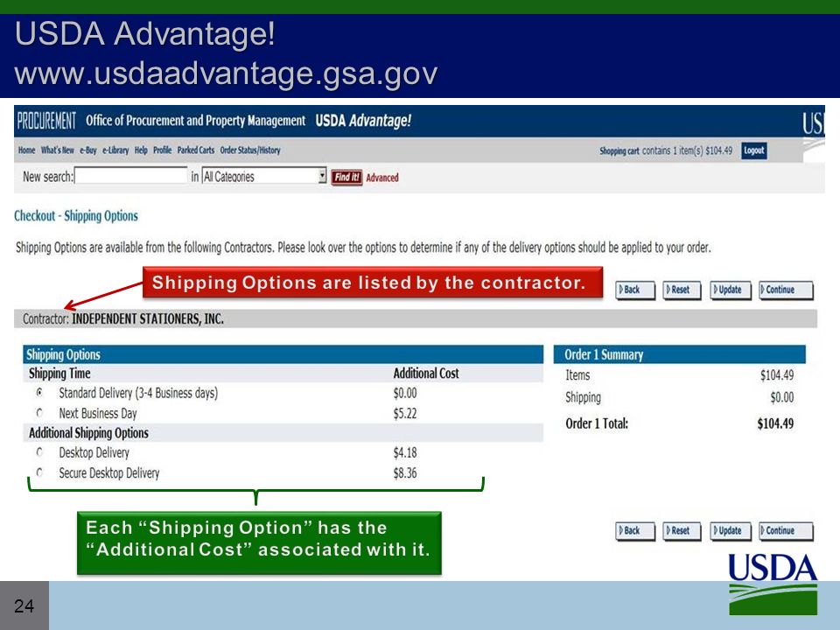Click the top Continue button
The width and height of the screenshot is (840, 630).
[x=786, y=290]
